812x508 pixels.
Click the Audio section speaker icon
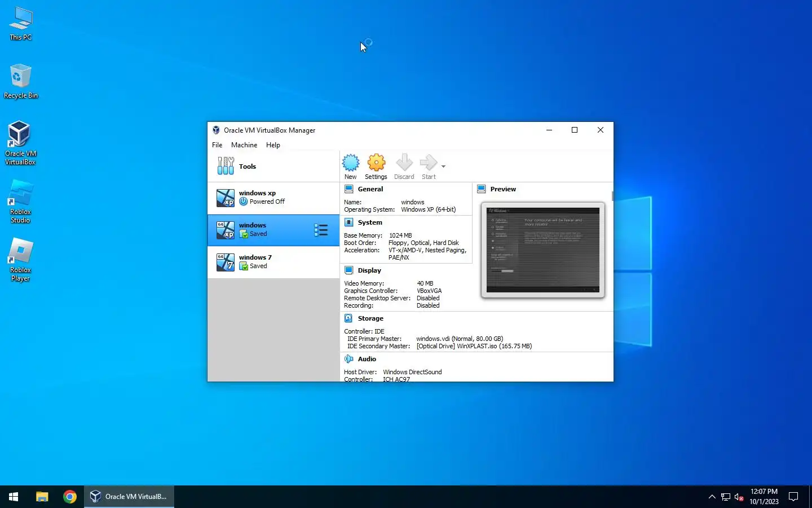point(348,359)
